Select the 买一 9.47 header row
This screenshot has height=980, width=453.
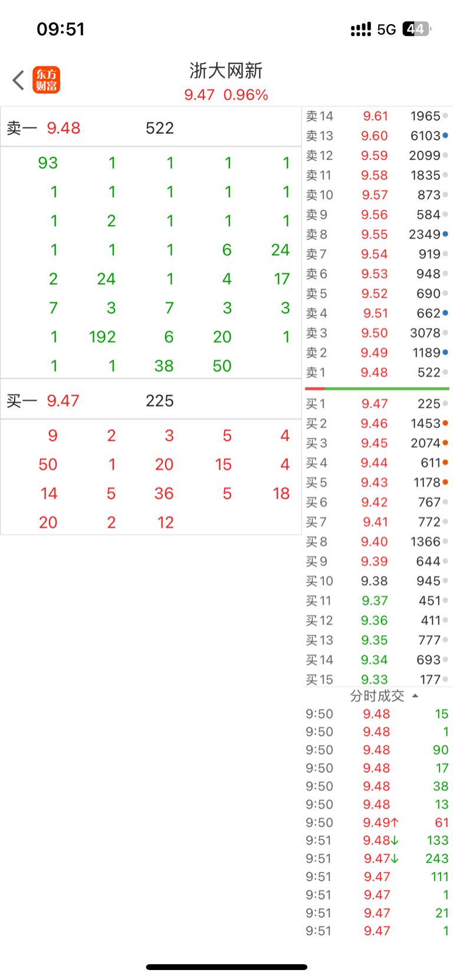click(x=151, y=401)
